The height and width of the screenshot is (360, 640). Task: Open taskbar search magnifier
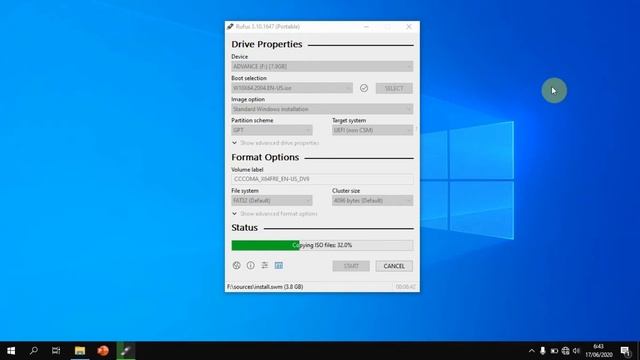(x=34, y=351)
